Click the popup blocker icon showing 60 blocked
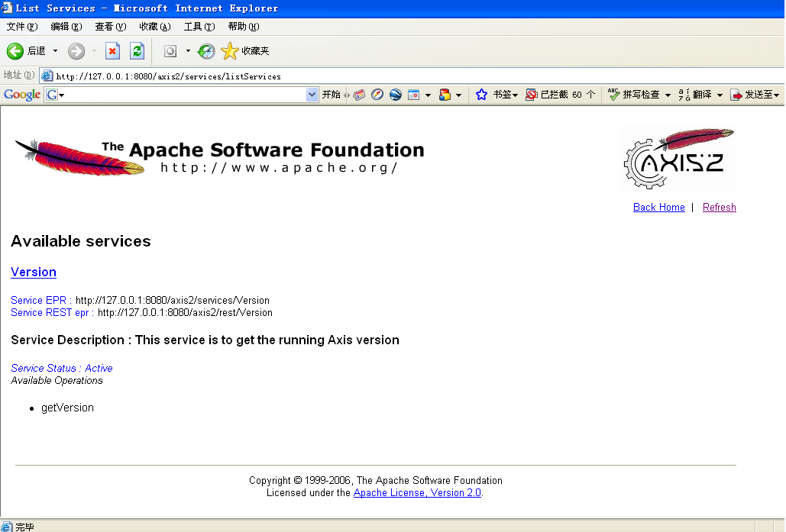This screenshot has height=532, width=786. (x=531, y=95)
